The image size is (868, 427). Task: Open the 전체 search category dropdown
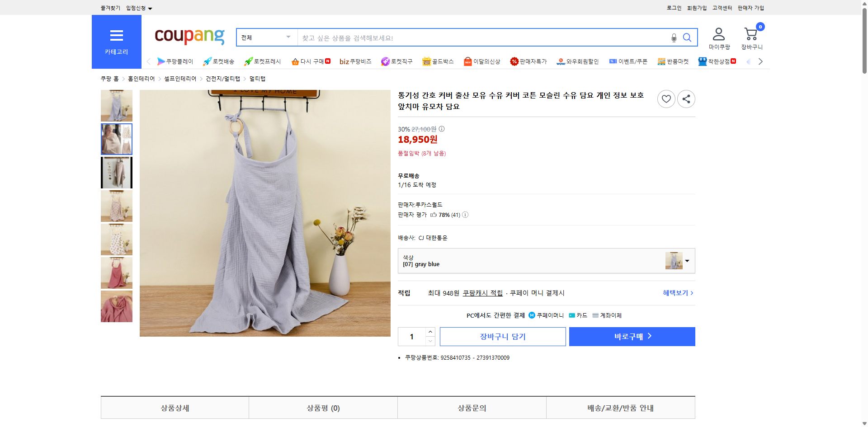(266, 38)
